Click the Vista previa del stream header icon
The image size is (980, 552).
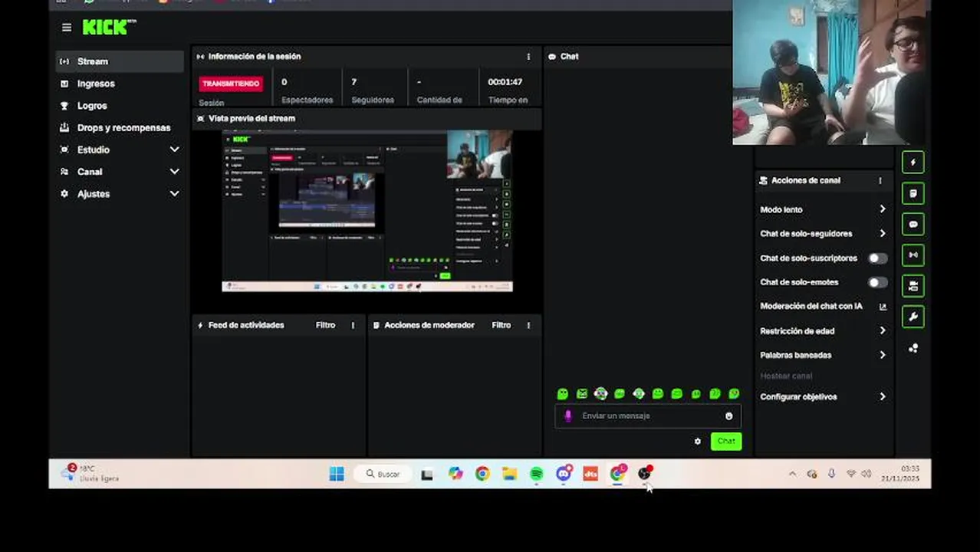coord(201,119)
